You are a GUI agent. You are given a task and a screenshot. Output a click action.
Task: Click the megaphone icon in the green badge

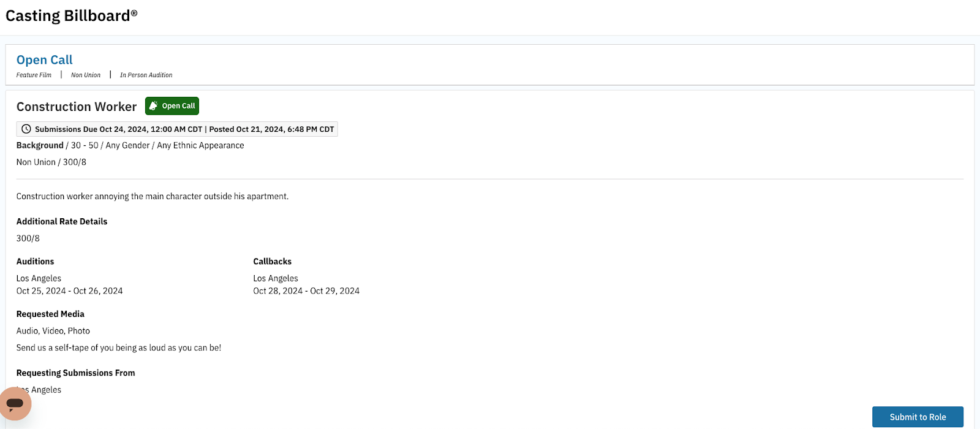coord(154,106)
